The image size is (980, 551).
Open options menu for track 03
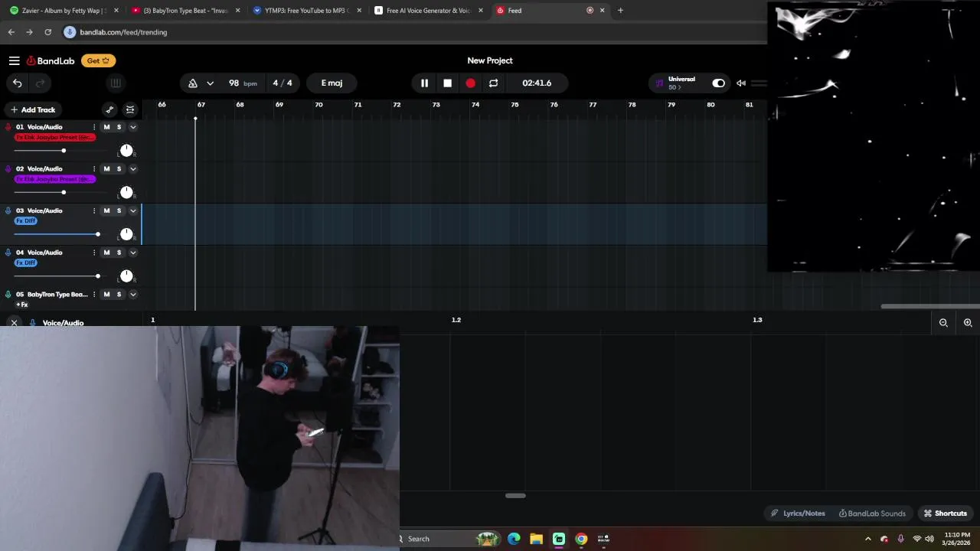(x=94, y=210)
